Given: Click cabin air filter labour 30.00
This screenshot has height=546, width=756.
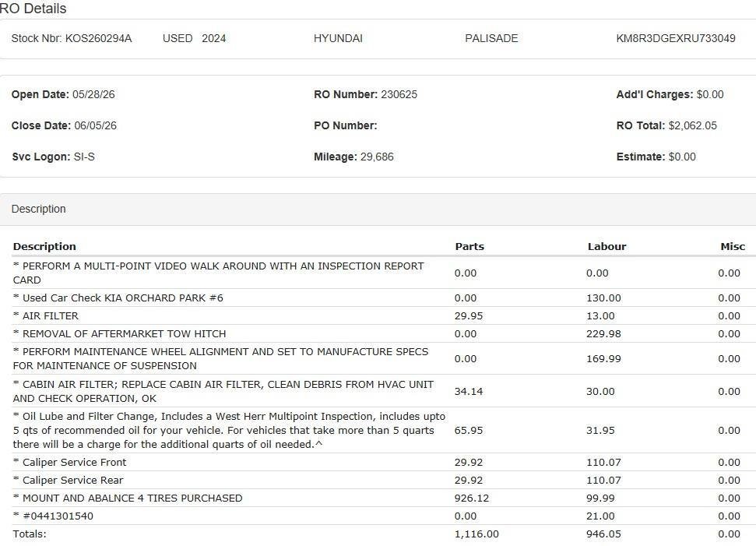Looking at the screenshot, I should pos(600,392).
